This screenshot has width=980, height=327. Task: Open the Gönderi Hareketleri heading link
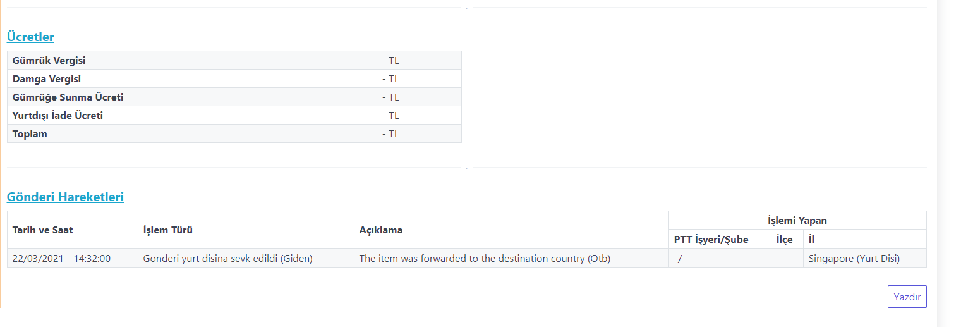[x=65, y=197]
